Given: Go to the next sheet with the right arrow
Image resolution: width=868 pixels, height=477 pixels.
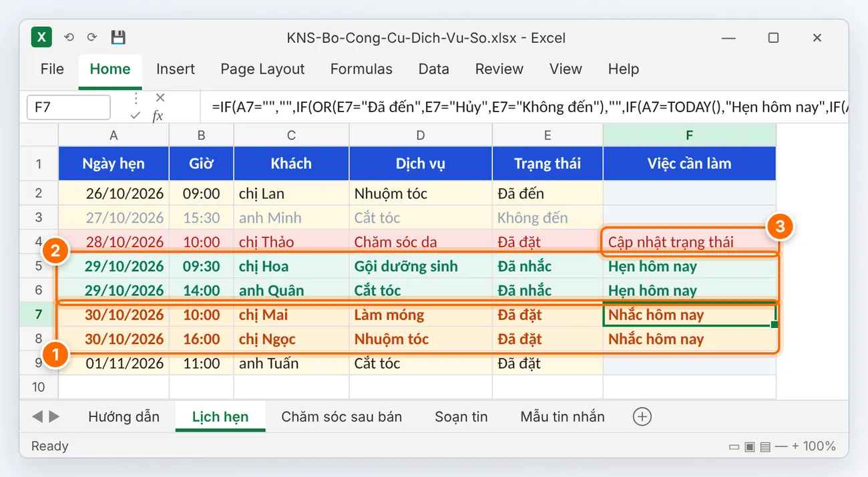Looking at the screenshot, I should pyautogui.click(x=54, y=417).
